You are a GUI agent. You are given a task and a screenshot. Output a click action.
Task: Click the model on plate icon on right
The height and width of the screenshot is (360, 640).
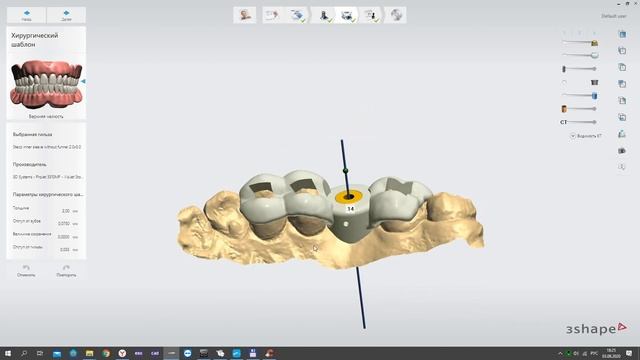coord(622,134)
